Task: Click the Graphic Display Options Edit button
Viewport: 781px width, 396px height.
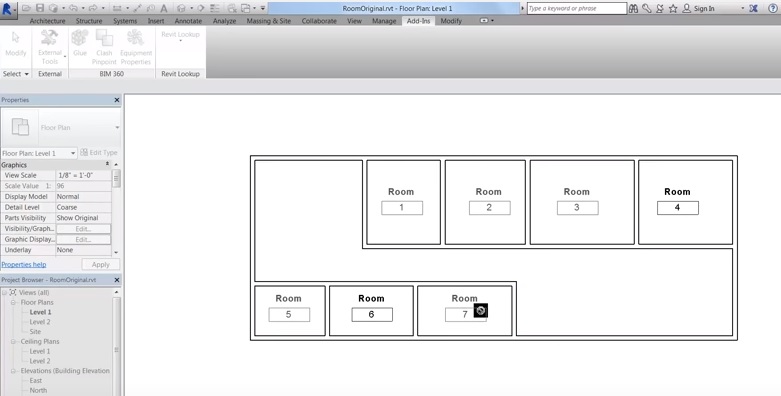Action: [x=83, y=240]
